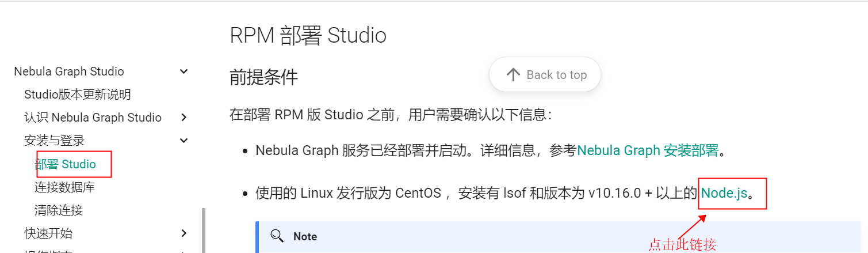This screenshot has width=868, height=253.
Task: Open Studio版本更新说明 in the sidebar
Action: click(78, 95)
